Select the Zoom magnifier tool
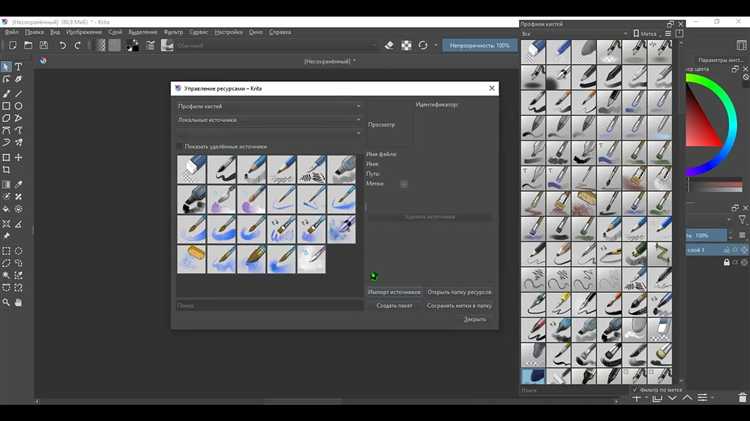Image resolution: width=750 pixels, height=421 pixels. [x=6, y=302]
